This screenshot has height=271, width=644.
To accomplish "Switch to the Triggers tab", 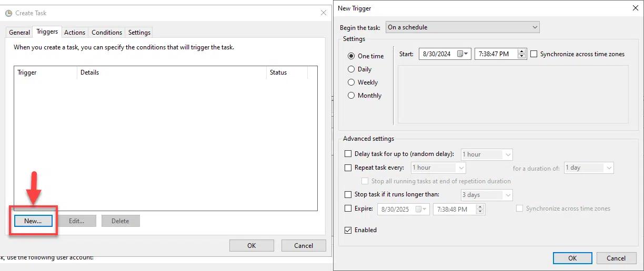I will 47,32.
